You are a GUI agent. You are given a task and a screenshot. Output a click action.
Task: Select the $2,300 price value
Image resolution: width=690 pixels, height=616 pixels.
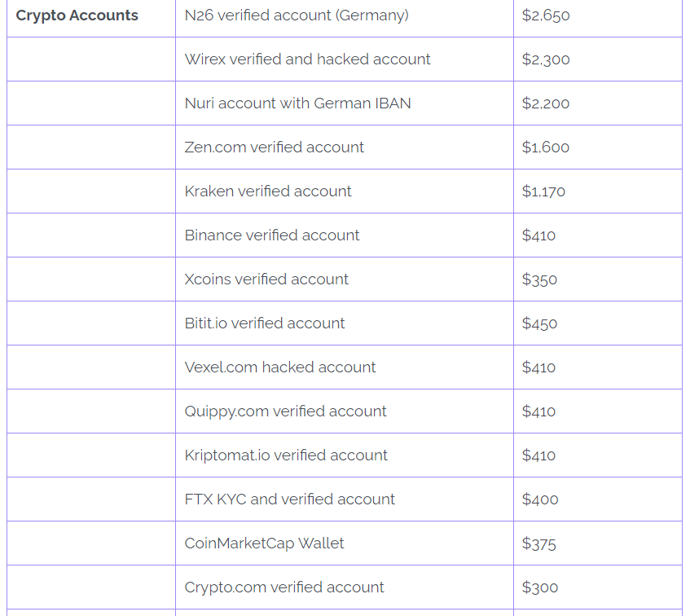(546, 59)
